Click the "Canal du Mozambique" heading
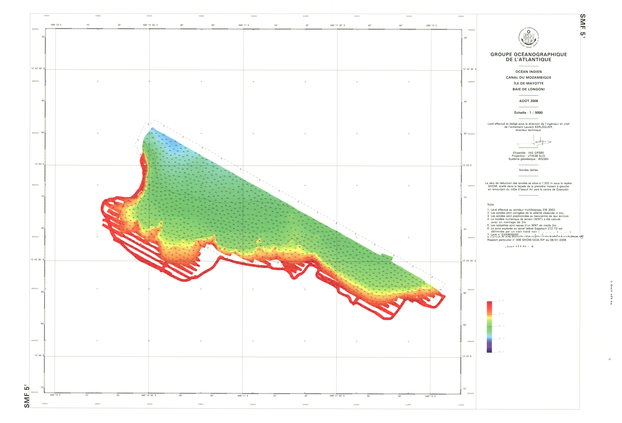Viewport: 622px width, 423px height. [528, 79]
